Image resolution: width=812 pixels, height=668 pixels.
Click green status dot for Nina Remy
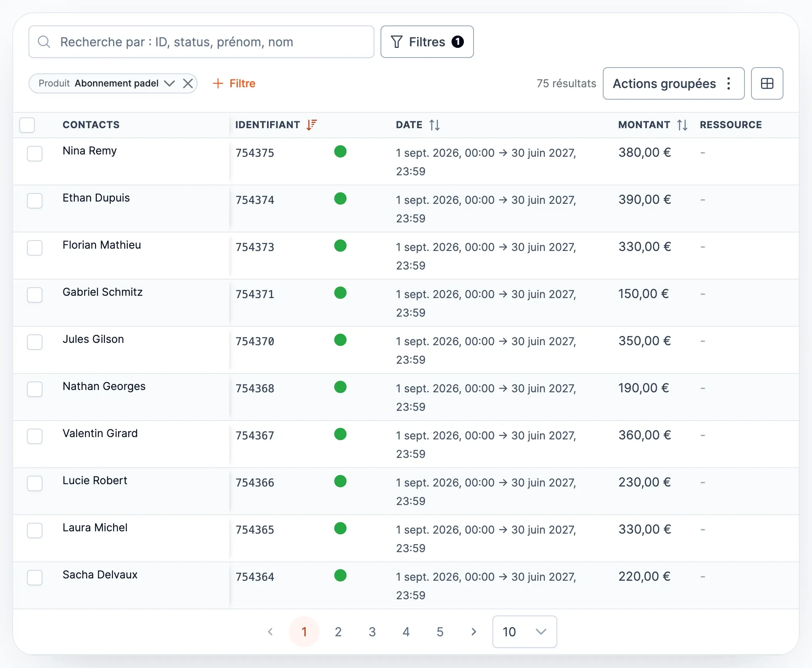tap(340, 151)
